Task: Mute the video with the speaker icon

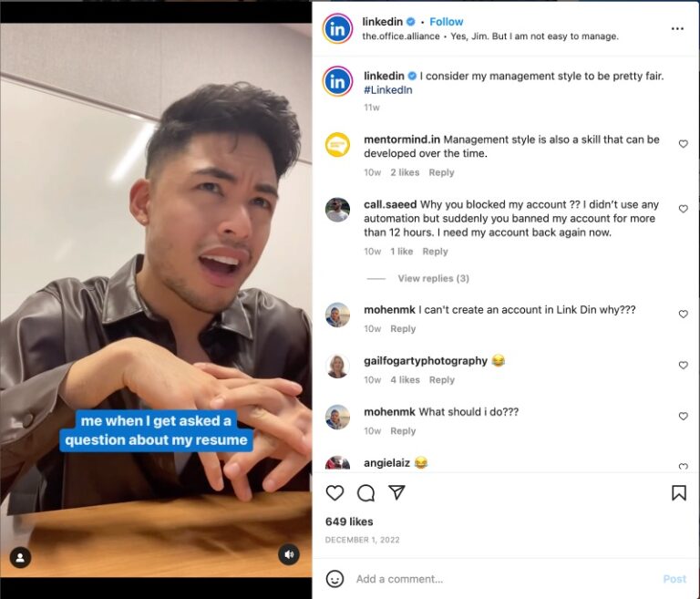Action: coord(289,554)
